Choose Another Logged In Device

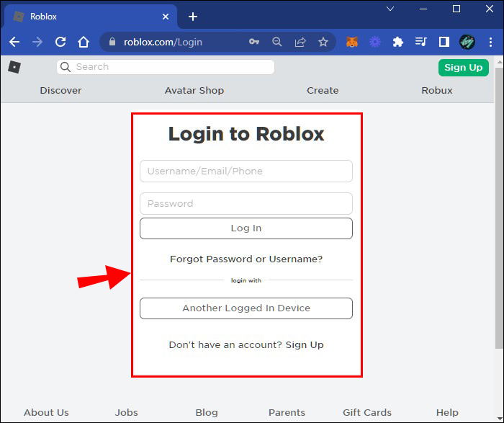(x=246, y=308)
